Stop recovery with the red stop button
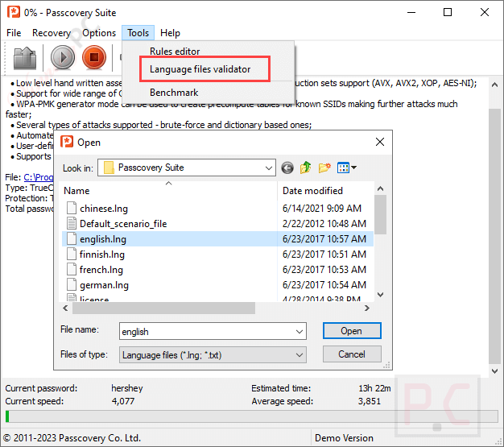This screenshot has height=447, width=504. (x=94, y=57)
